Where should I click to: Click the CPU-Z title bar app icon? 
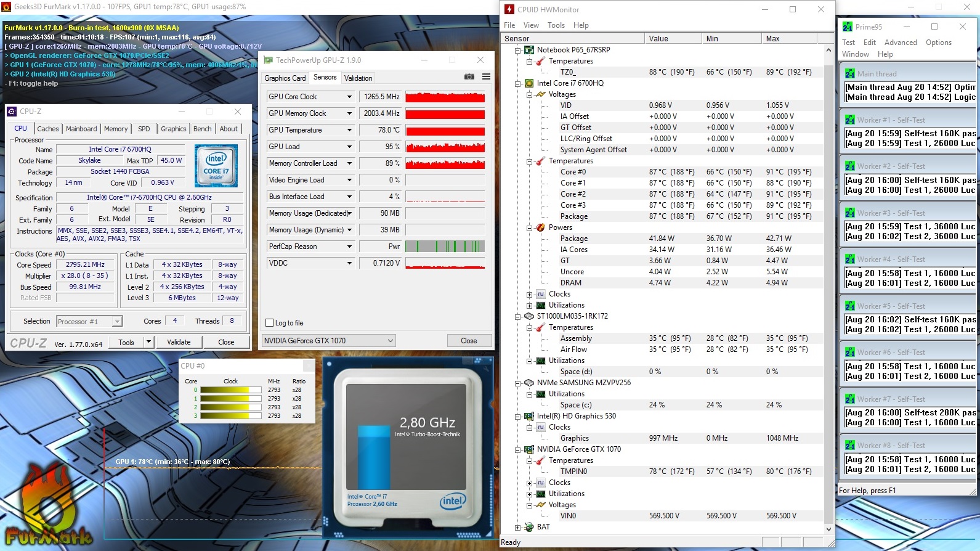point(12,112)
